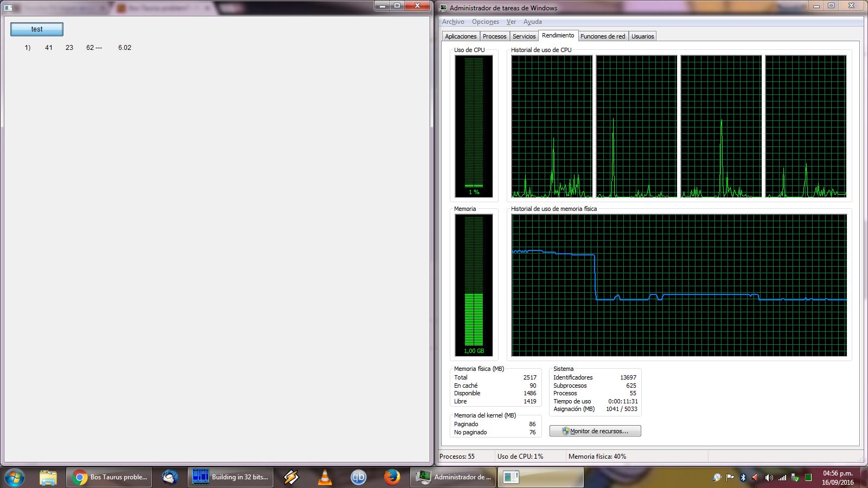Open Winamp from the taskbar
The height and width of the screenshot is (488, 868).
[x=291, y=477]
